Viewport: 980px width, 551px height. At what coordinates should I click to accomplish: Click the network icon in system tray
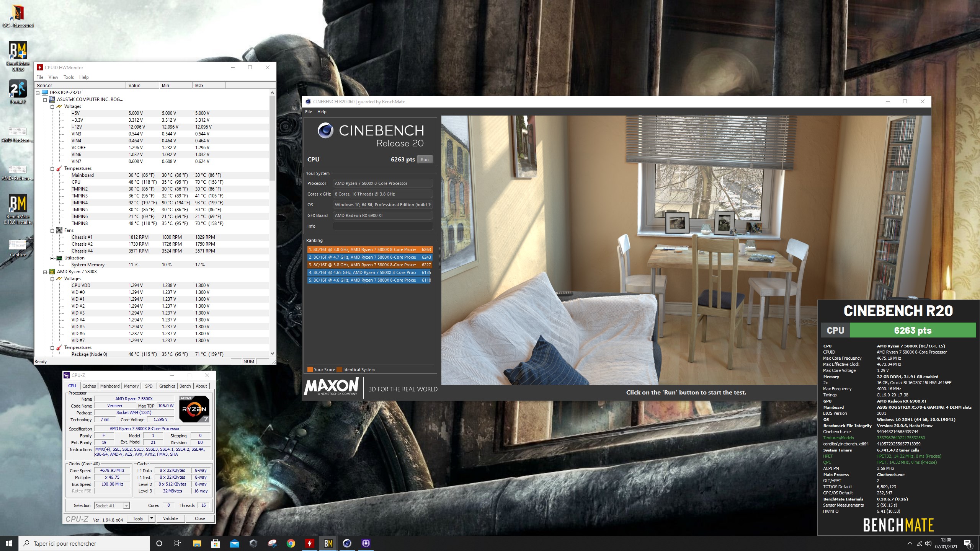click(x=919, y=543)
